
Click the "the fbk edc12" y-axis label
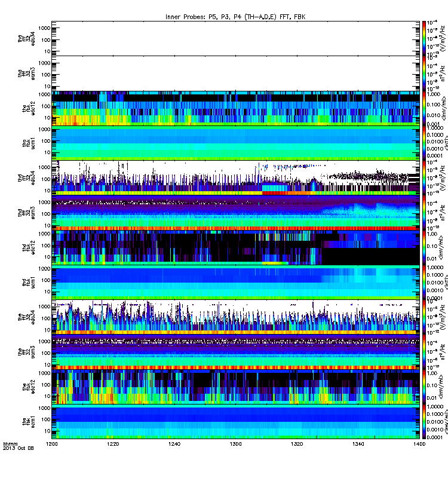coord(29,387)
